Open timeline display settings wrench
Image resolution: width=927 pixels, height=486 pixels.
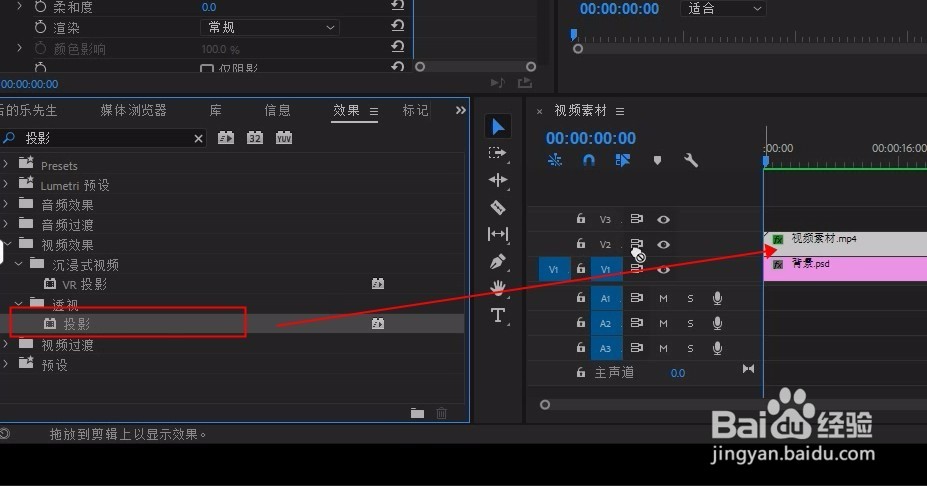691,160
